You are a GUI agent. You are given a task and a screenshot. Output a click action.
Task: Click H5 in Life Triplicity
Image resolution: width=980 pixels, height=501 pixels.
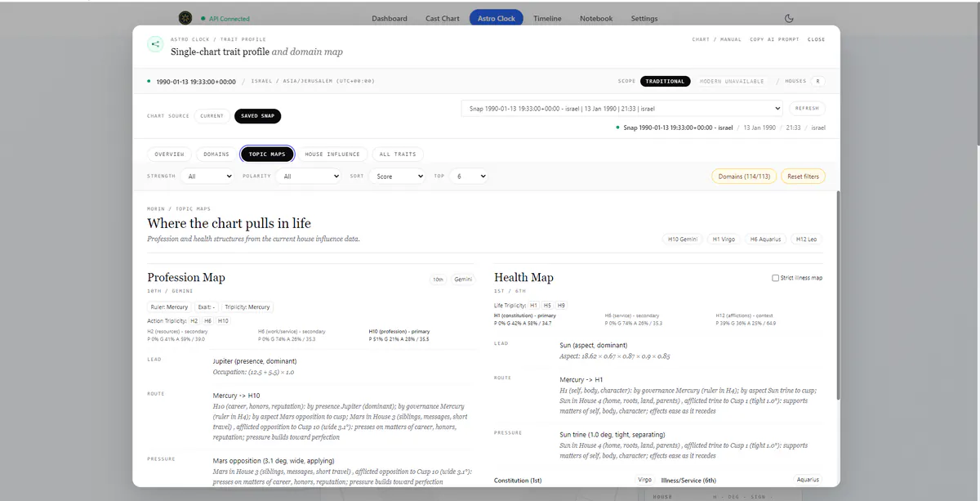pyautogui.click(x=547, y=306)
